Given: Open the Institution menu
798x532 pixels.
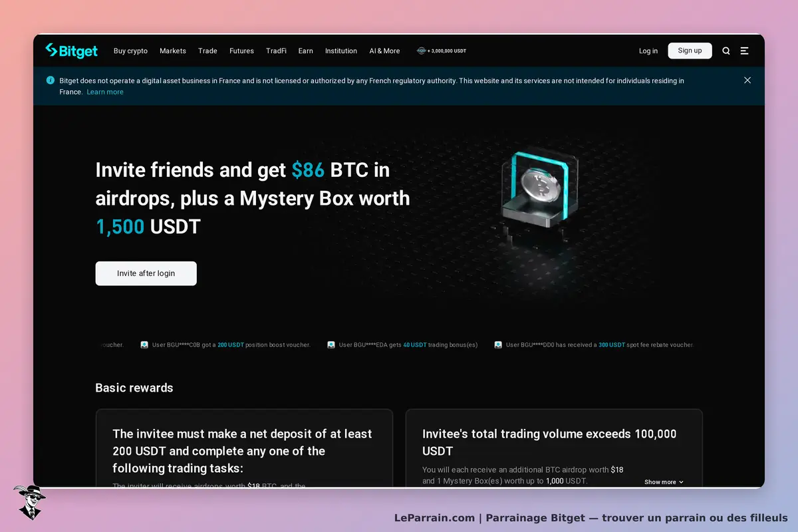Looking at the screenshot, I should coord(341,51).
